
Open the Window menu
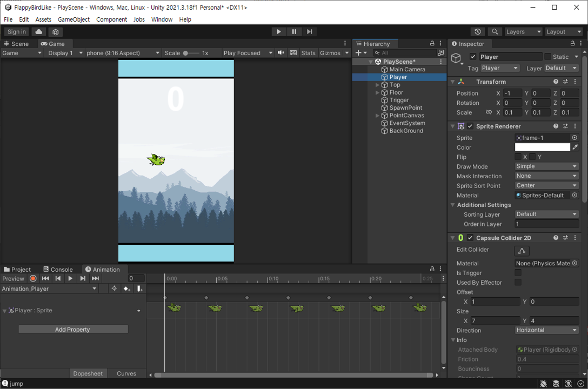pos(162,19)
